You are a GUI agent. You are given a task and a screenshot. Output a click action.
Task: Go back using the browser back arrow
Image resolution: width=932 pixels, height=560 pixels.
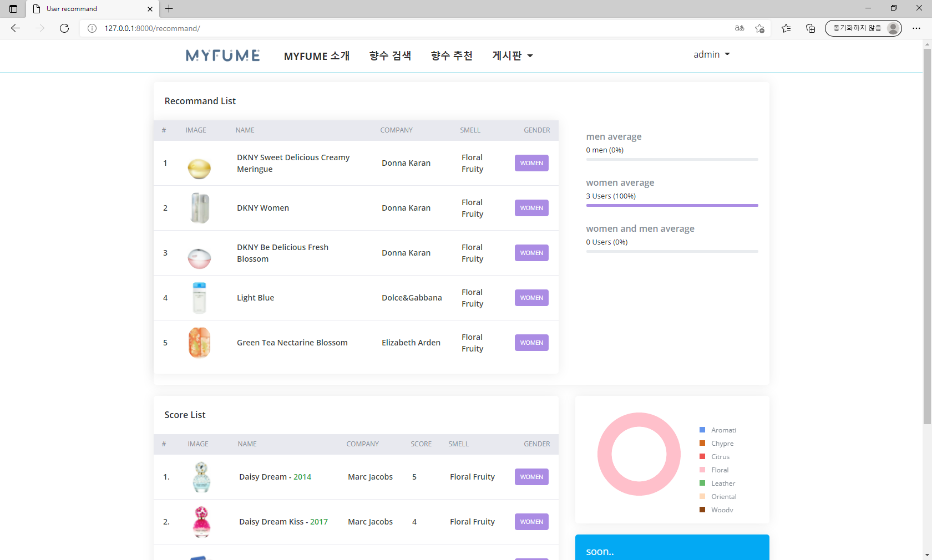click(16, 28)
